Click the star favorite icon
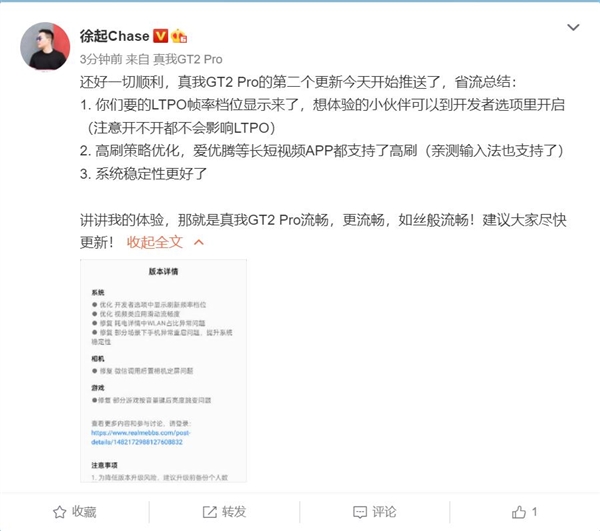 59,512
